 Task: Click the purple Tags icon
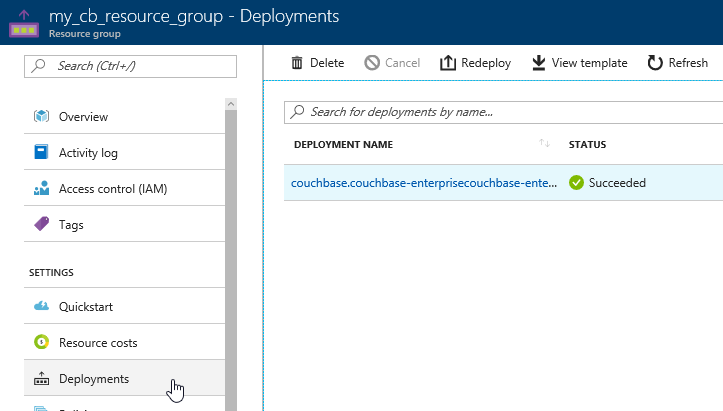pyautogui.click(x=41, y=224)
